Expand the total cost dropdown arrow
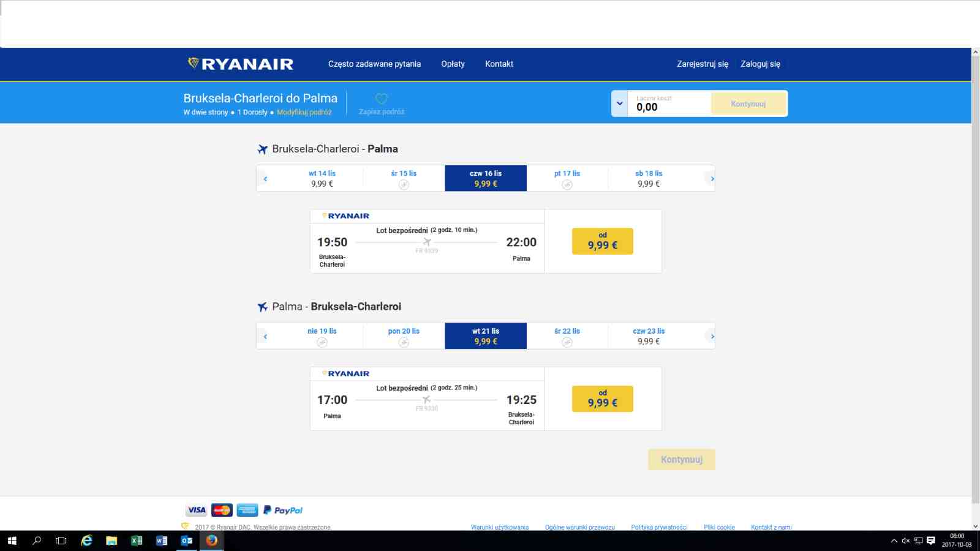 (x=620, y=103)
